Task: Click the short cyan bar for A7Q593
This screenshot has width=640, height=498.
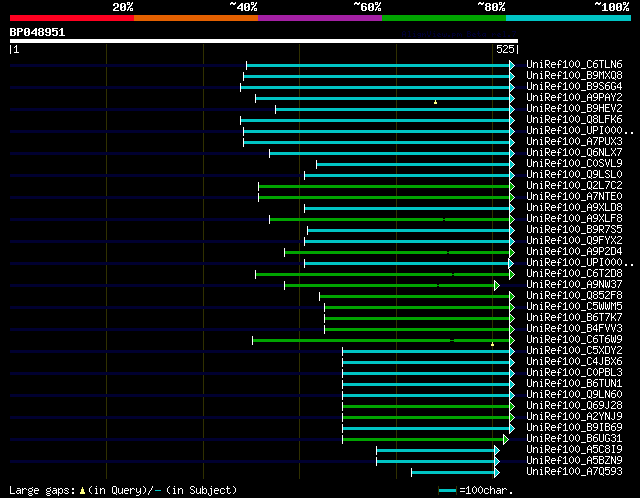Action: tap(453, 473)
